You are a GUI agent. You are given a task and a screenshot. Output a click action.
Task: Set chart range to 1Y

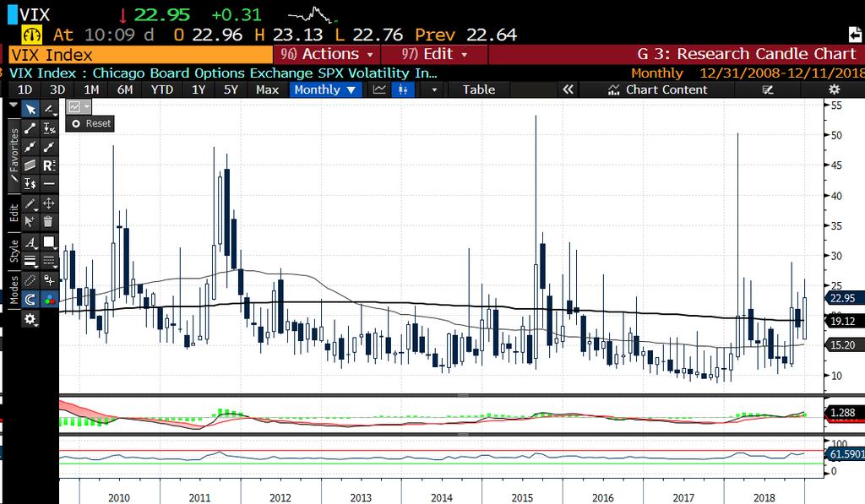tap(199, 89)
